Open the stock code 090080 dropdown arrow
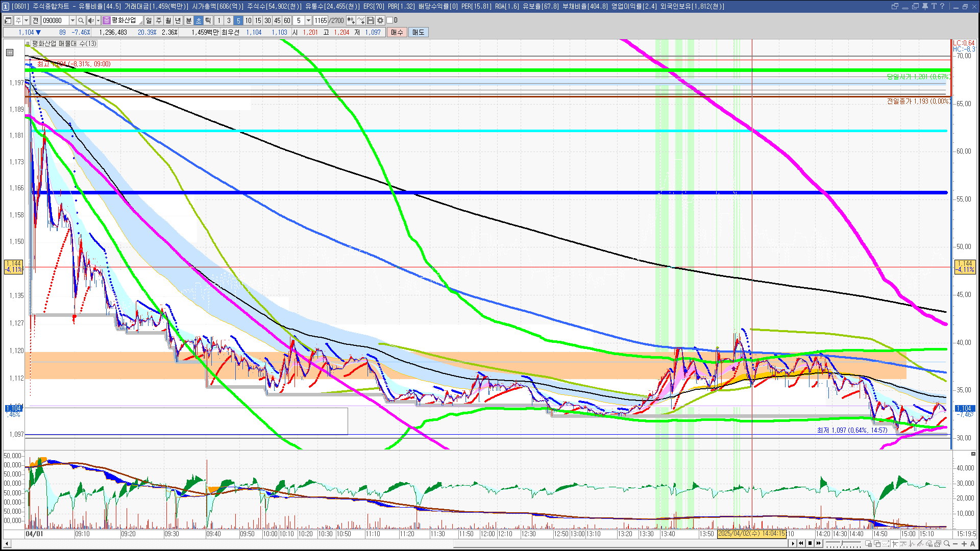 pos(72,20)
